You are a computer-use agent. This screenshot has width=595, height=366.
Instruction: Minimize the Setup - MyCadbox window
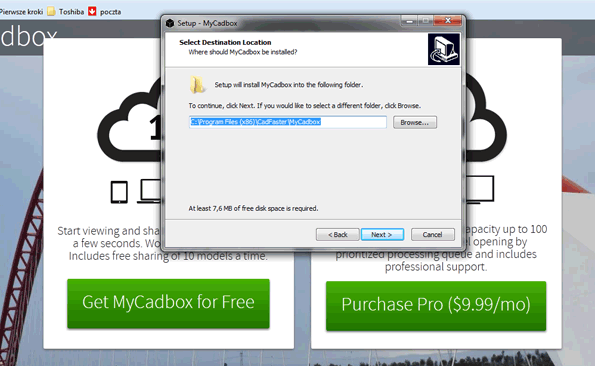pyautogui.click(x=409, y=21)
